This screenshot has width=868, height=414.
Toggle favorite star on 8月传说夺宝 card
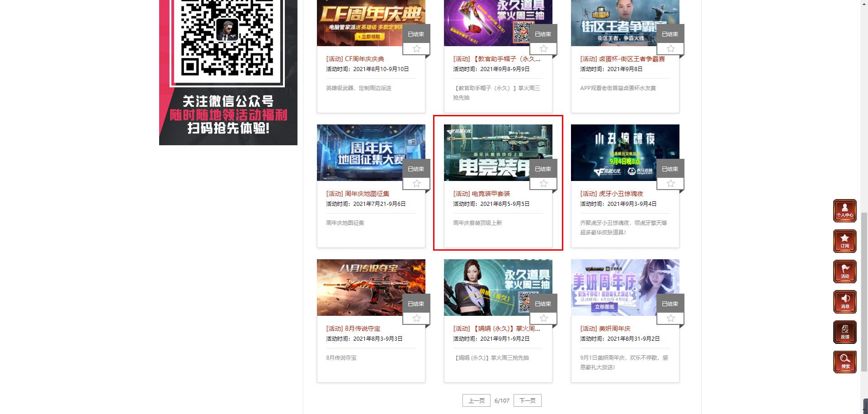point(416,319)
